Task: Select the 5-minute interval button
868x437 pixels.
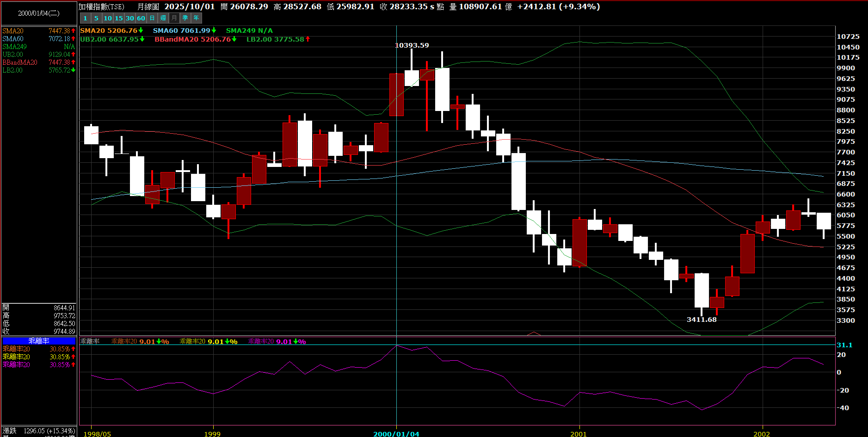Action: pyautogui.click(x=96, y=18)
